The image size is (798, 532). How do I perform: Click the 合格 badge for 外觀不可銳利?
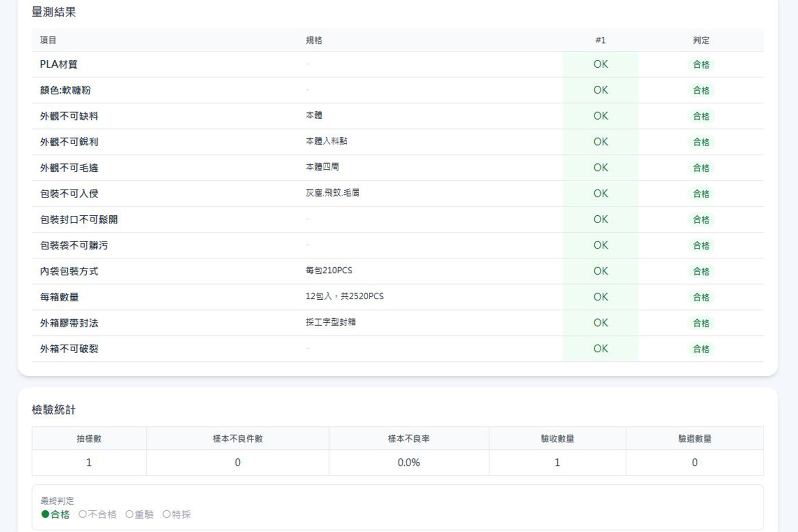point(701,142)
